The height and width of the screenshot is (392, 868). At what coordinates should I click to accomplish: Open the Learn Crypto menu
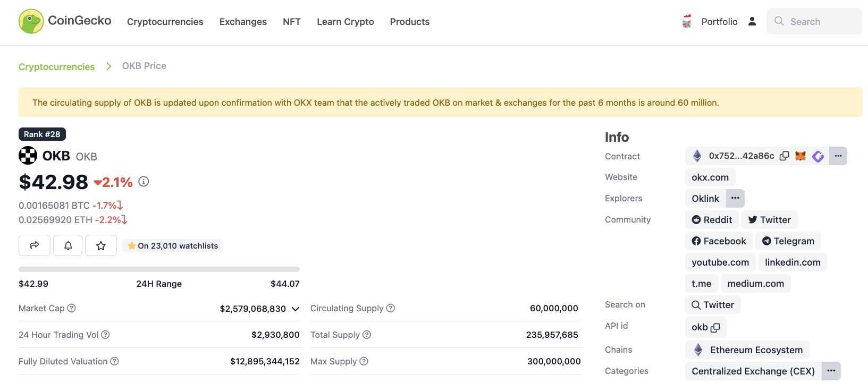coord(345,22)
